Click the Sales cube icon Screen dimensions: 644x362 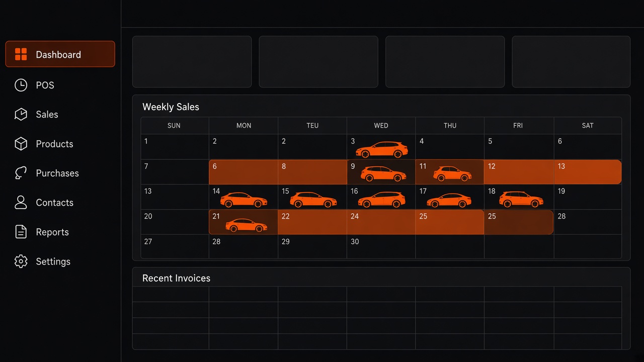coord(21,114)
